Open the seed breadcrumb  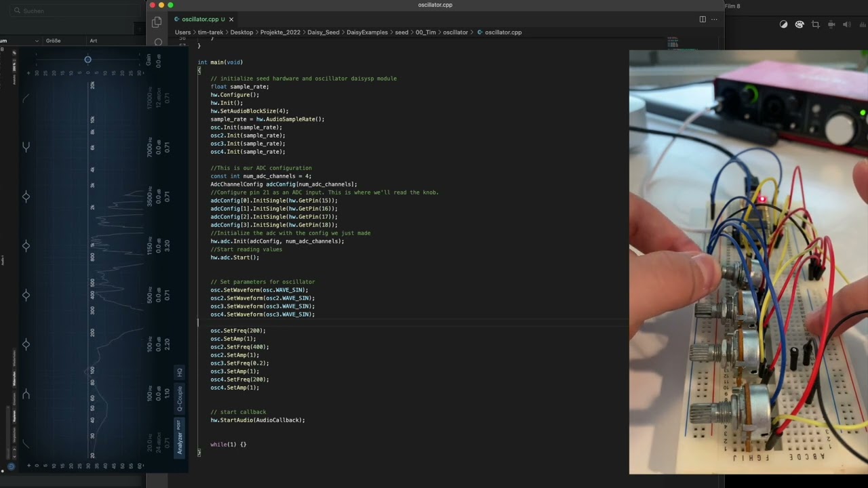[x=401, y=32]
